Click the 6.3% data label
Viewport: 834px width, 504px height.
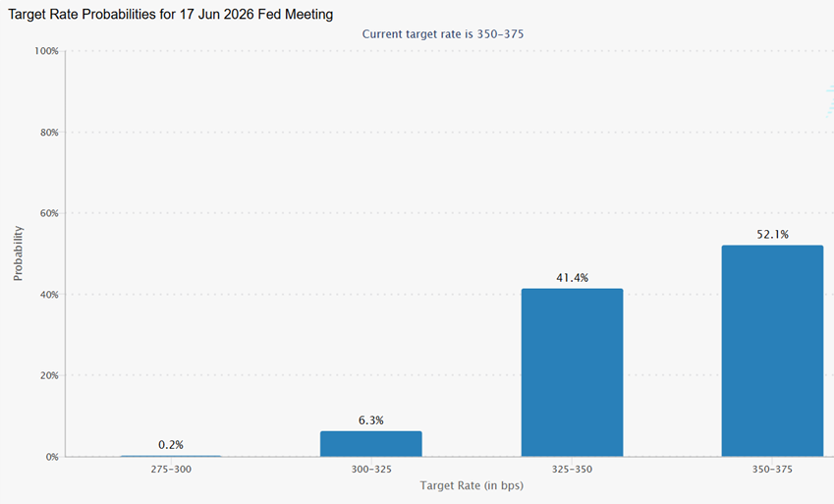[x=371, y=420]
